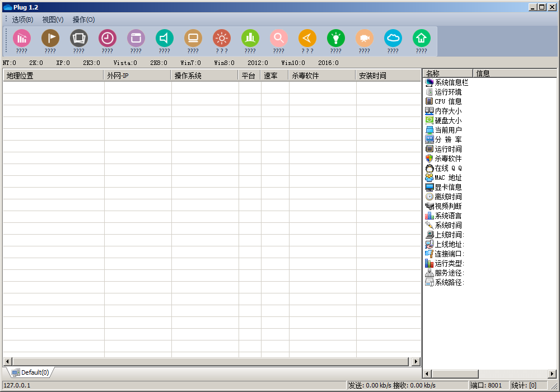
Task: Click the pink magnifying glass toolbar icon
Action: coord(278,38)
